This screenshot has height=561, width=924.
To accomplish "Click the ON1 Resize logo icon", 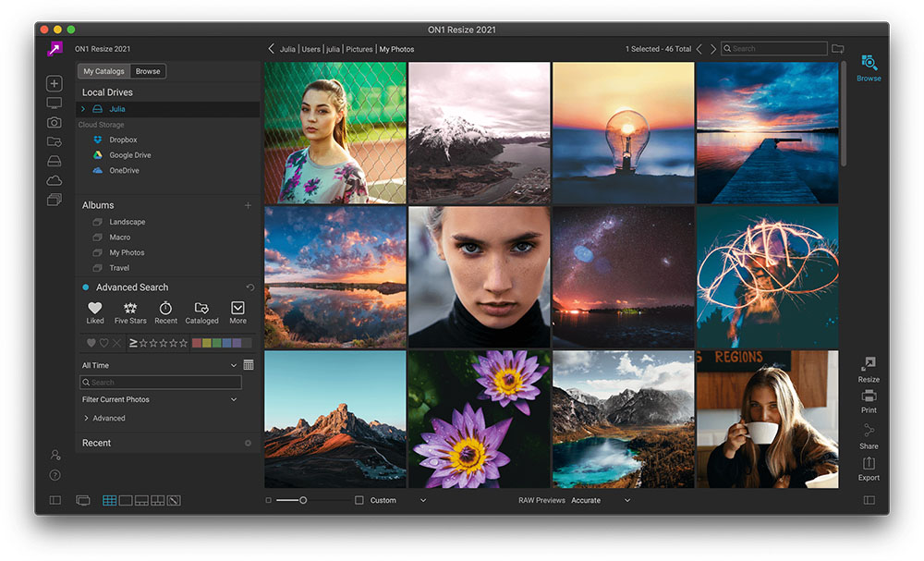I will [55, 49].
